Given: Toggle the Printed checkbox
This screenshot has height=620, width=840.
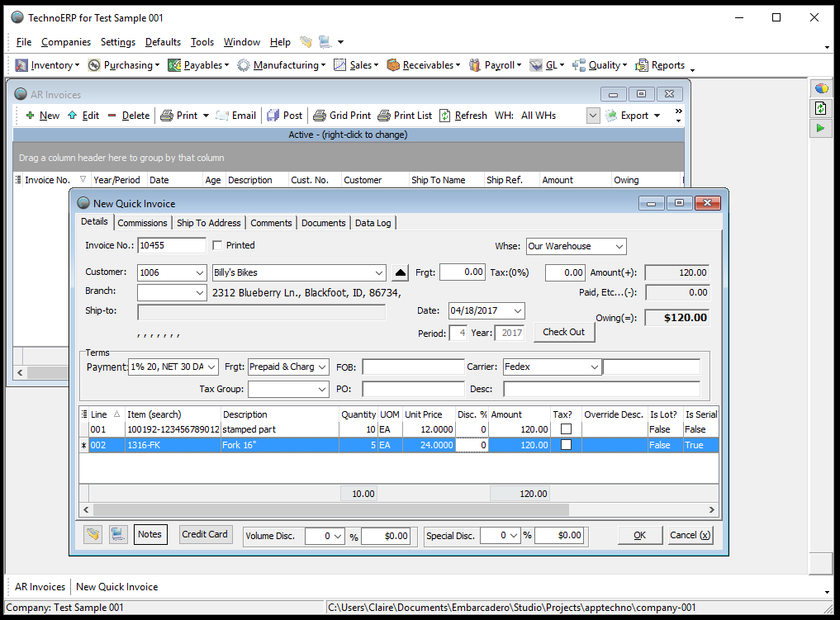Looking at the screenshot, I should [218, 245].
